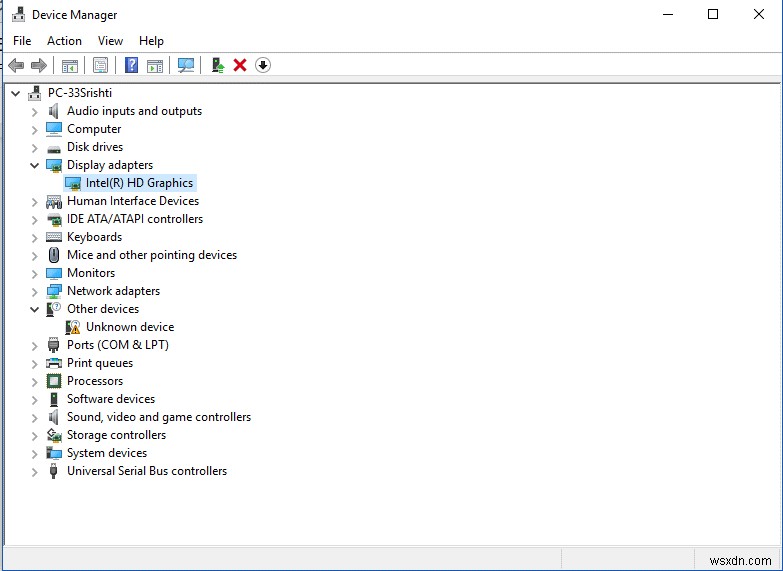The image size is (783, 571).
Task: Expand IDE ATA/ATAPI controllers
Action: point(34,220)
